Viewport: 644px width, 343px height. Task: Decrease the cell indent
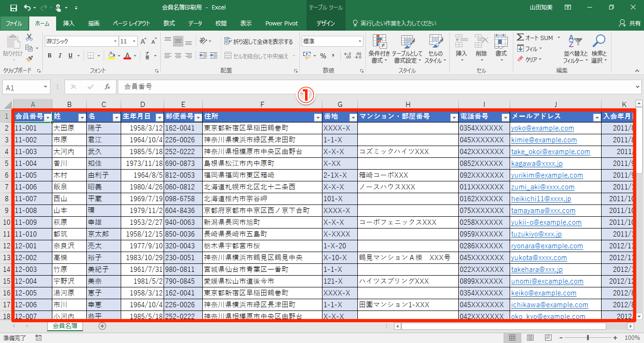203,56
